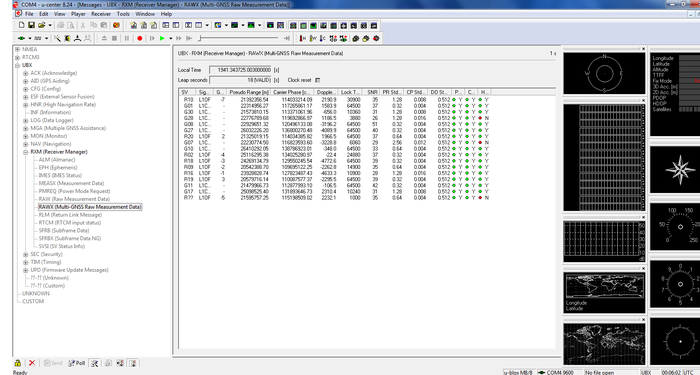Click the Eject log file button
700x375 pixels.
(104, 39)
